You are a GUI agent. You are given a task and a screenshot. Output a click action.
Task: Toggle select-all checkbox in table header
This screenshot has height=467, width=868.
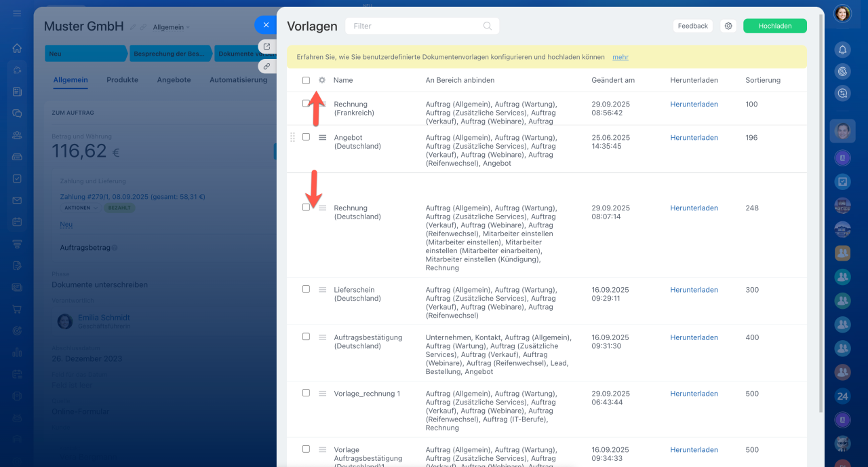tap(306, 80)
